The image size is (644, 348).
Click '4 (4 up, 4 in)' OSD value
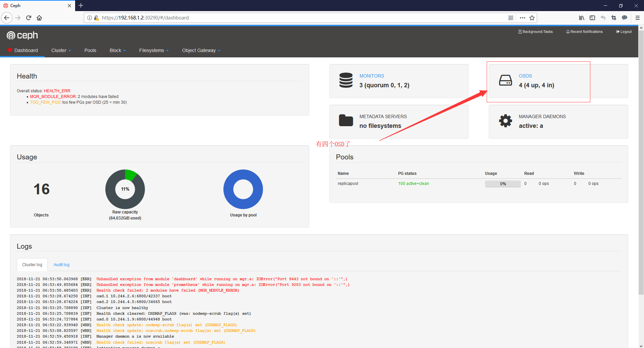[x=536, y=85]
